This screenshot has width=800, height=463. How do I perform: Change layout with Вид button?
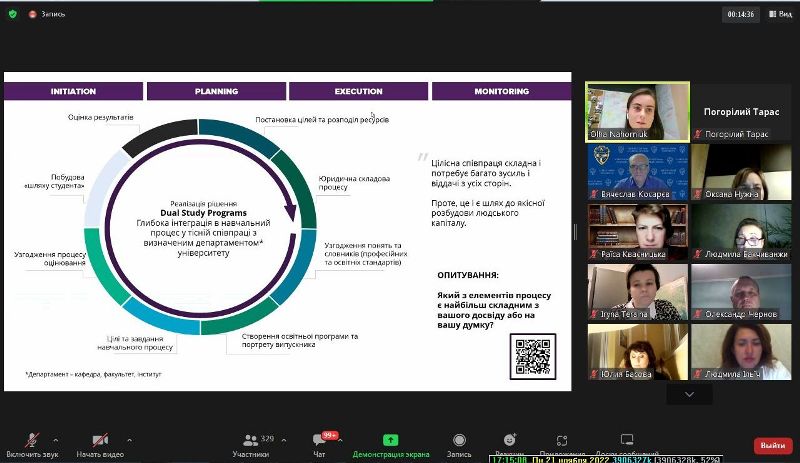(x=780, y=14)
